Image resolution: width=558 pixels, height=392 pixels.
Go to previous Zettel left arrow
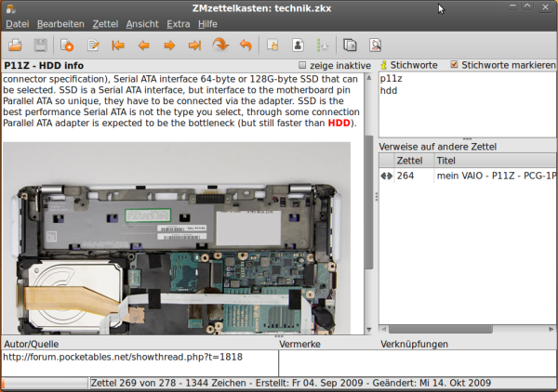tap(144, 46)
